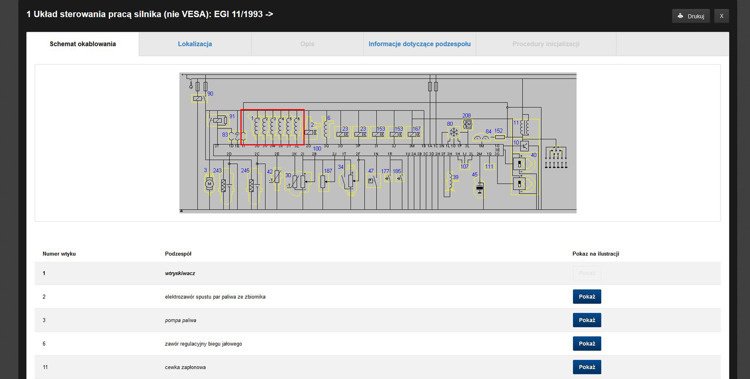Image resolution: width=750 pixels, height=379 pixels.
Task: Click component 245 symbol in the schematic
Action: [x=253, y=186]
